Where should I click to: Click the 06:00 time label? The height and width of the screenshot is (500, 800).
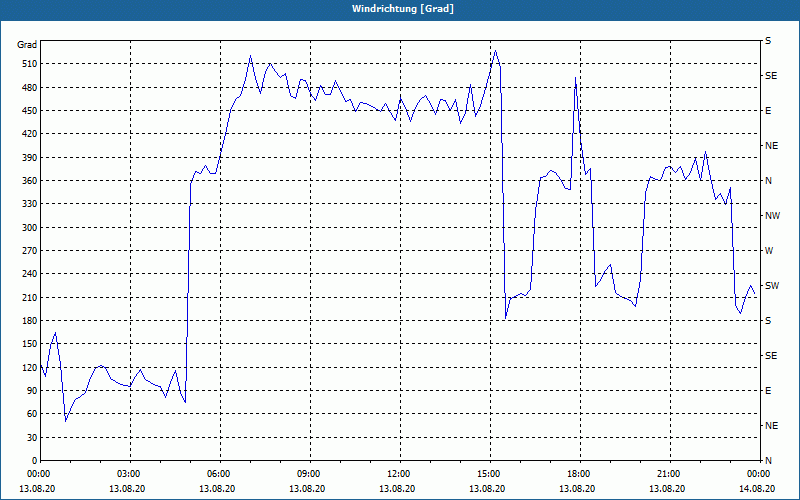click(x=217, y=474)
